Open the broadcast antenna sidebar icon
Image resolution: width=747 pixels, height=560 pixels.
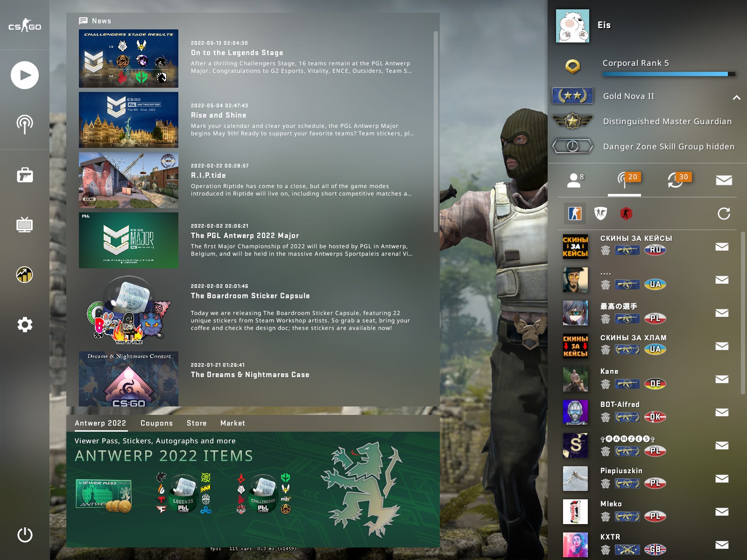[x=25, y=125]
